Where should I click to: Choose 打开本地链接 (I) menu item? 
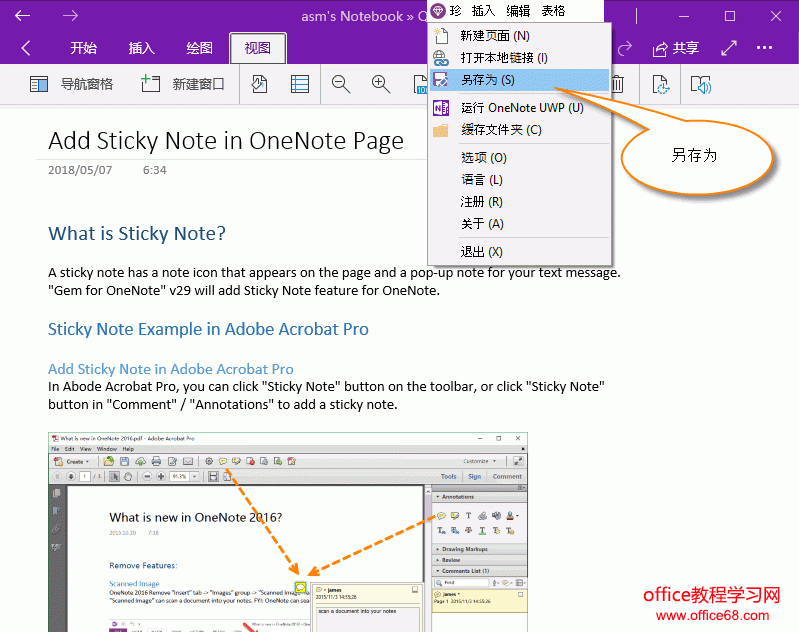click(519, 58)
